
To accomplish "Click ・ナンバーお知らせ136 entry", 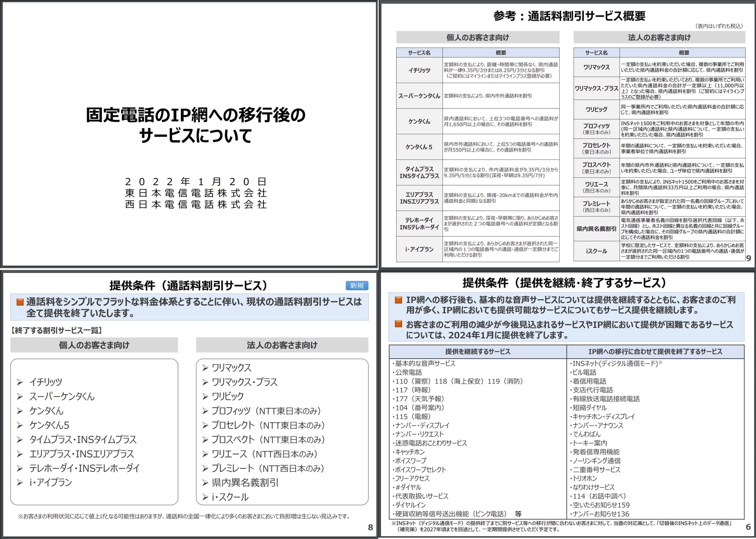I will point(599,514).
